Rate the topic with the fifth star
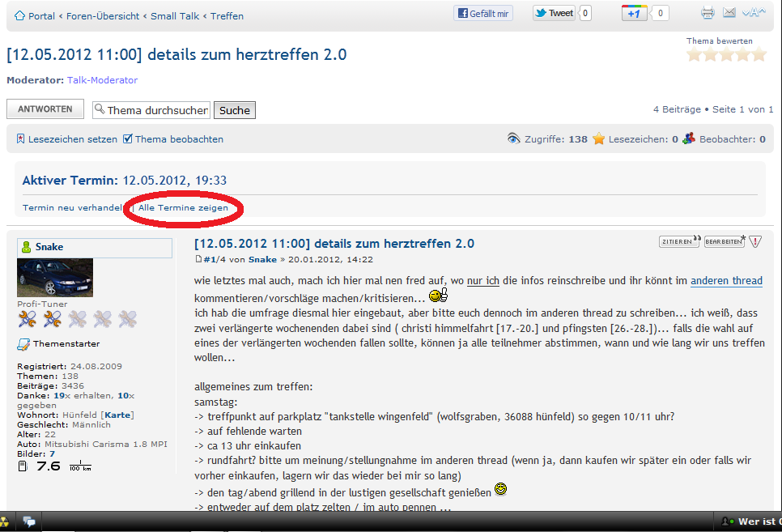782x532 pixels. click(759, 55)
